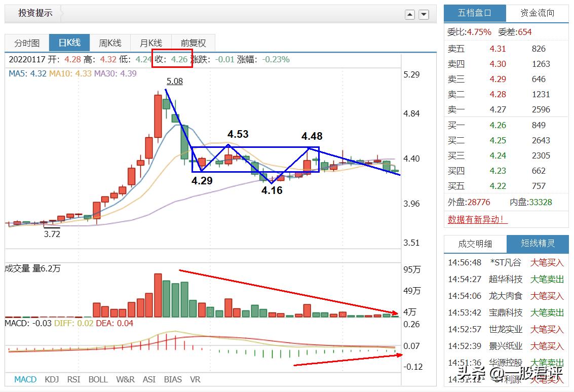The image size is (574, 392).
Task: Display the BOLL indicator
Action: [98, 379]
